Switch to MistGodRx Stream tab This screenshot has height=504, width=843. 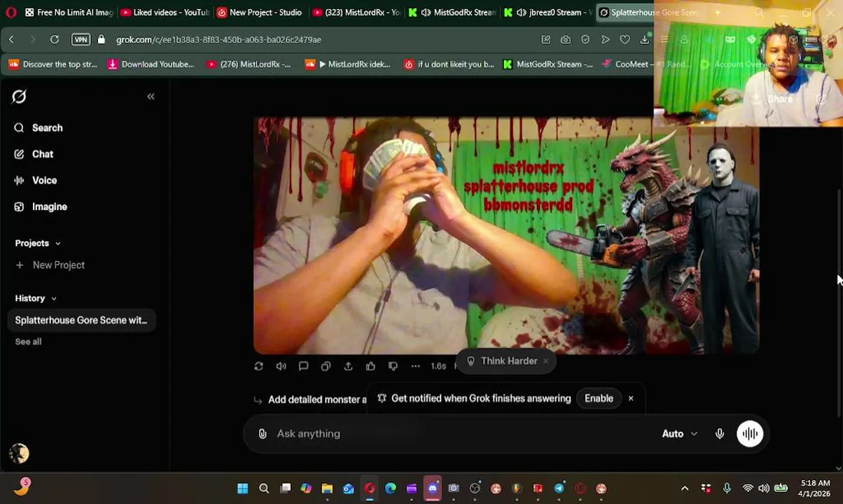[452, 13]
